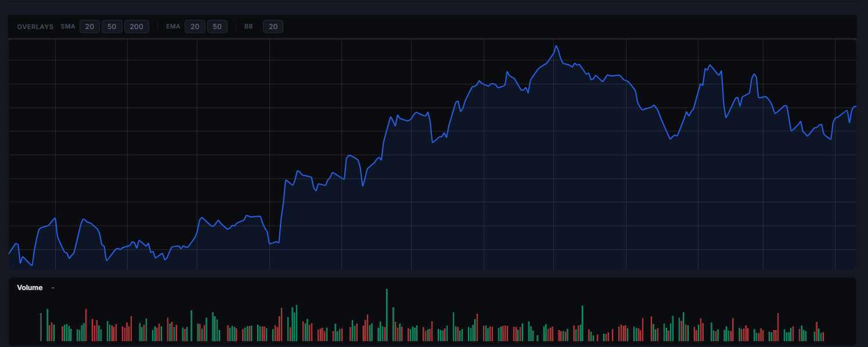Click the leftmost starting point of price line
Viewport: 868px width, 347px height.
(x=9, y=254)
